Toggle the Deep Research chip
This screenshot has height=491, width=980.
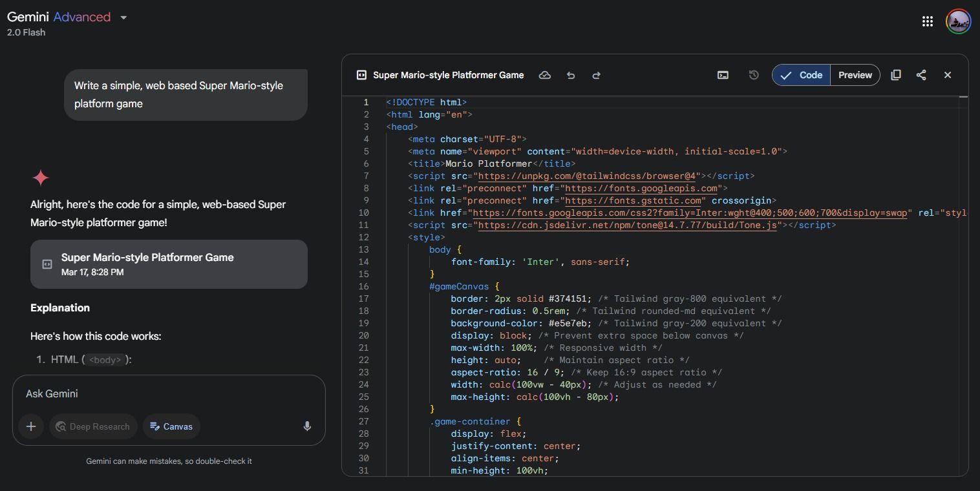point(93,426)
